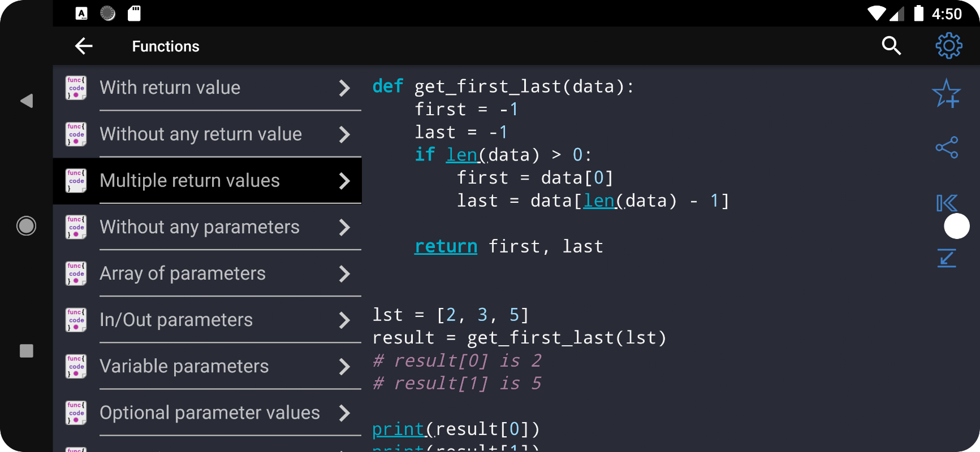Viewport: 980px width, 452px height.
Task: Expand the Optional parameter values chevron
Action: click(344, 413)
